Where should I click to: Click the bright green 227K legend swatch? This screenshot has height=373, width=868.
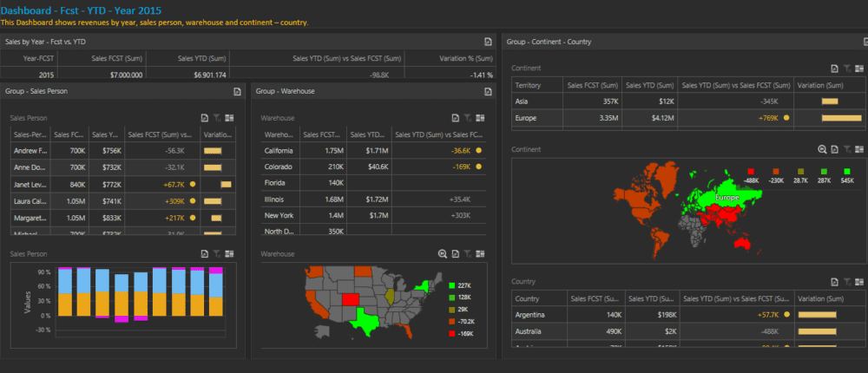(451, 285)
